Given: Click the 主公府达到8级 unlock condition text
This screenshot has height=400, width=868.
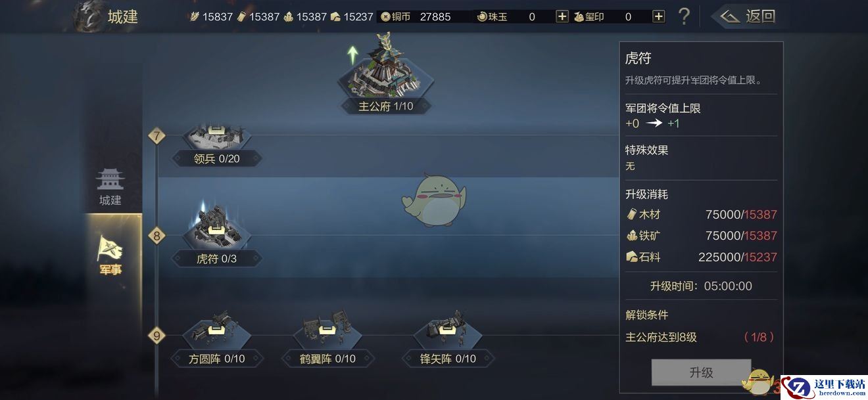Looking at the screenshot, I should pos(661,337).
